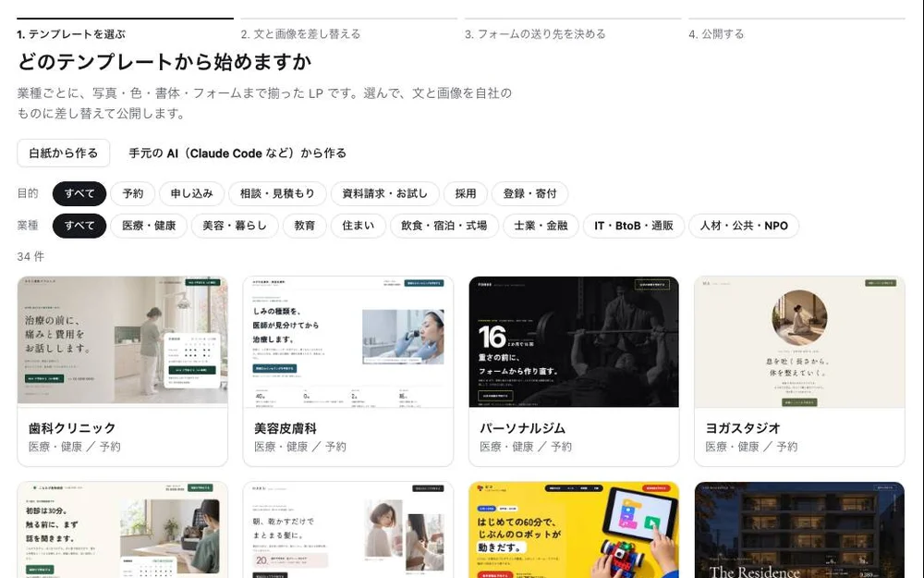Screen dimensions: 924x578
Task: Click the パーソナルジム card title
Action: coord(523,428)
